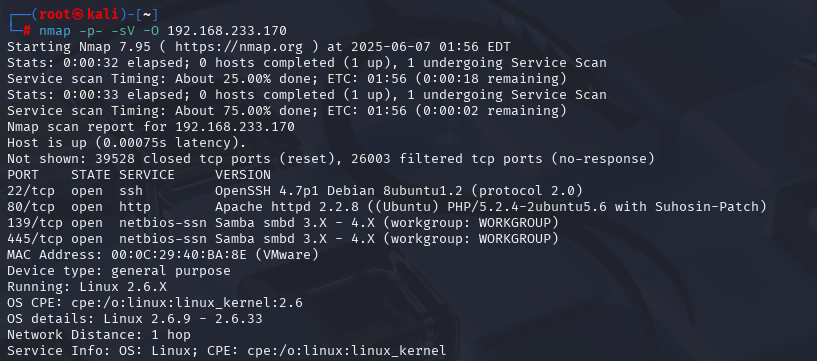Click the Network Distance: 1 hop line
This screenshot has height=361, width=817.
99,335
